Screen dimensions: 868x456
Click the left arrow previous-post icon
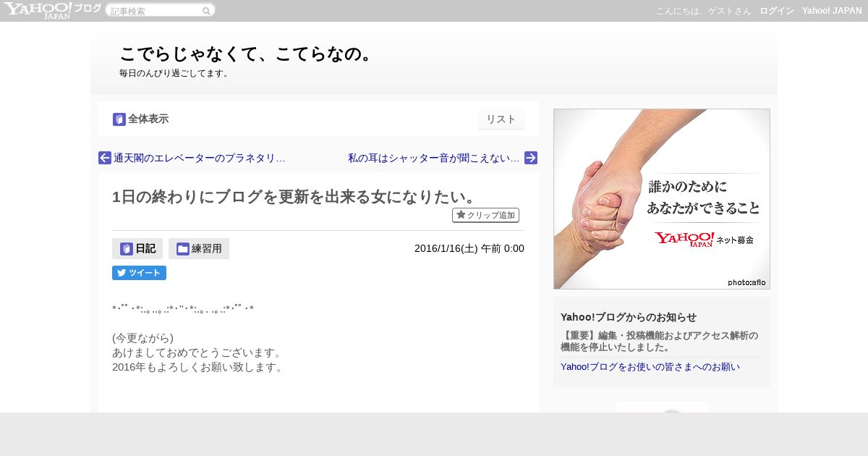(105, 158)
